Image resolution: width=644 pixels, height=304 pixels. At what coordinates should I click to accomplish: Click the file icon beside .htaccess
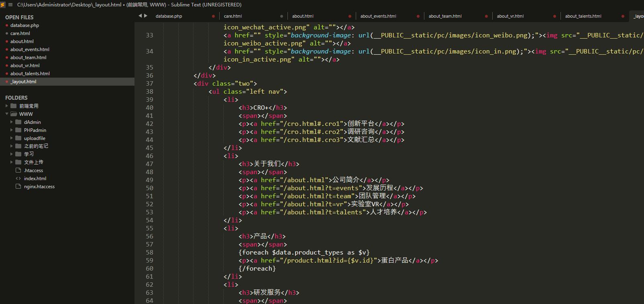tap(18, 170)
